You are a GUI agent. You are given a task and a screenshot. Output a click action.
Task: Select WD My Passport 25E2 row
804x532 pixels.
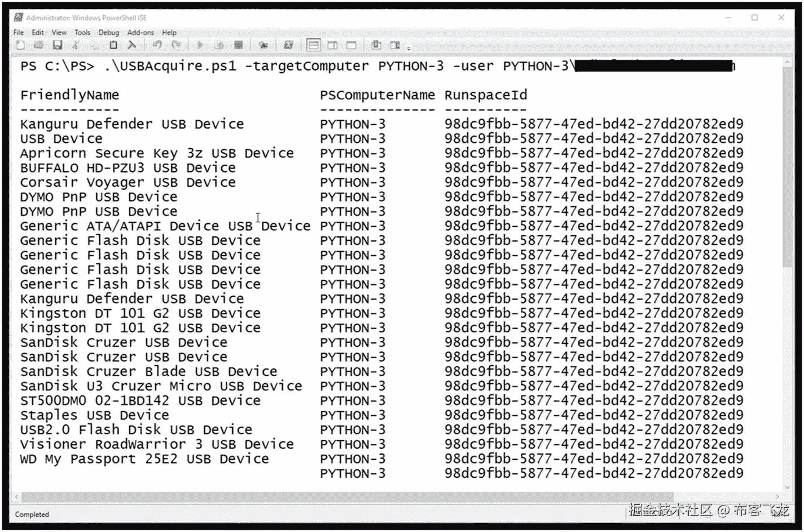(x=382, y=459)
